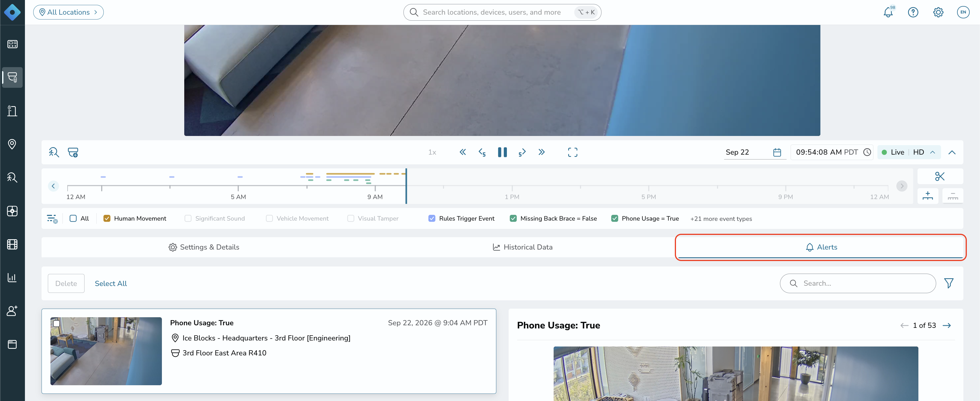Viewport: 980px width, 401px height.
Task: Select the Alerts tab
Action: (821, 247)
